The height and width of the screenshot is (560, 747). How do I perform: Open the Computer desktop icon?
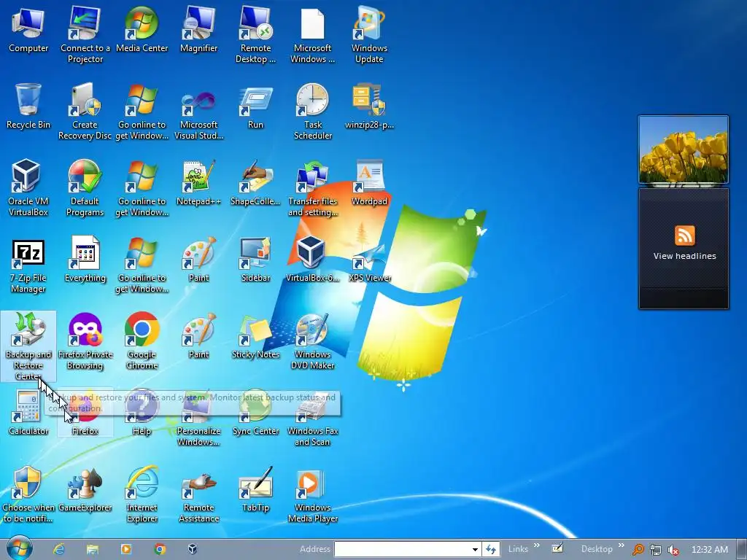pyautogui.click(x=28, y=29)
